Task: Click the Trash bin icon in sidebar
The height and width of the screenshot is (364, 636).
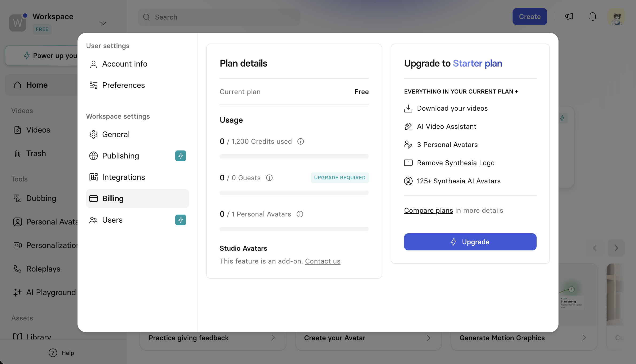Action: point(18,153)
